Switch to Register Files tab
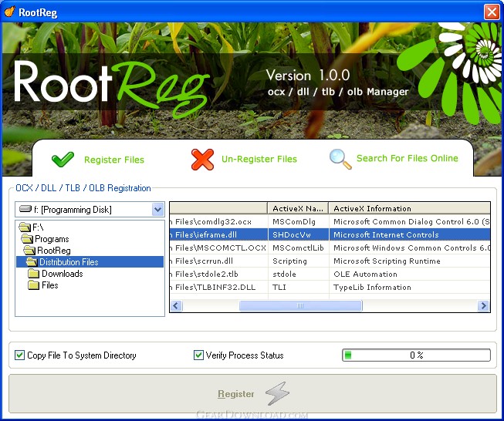The width and height of the screenshot is (504, 421). tap(98, 160)
